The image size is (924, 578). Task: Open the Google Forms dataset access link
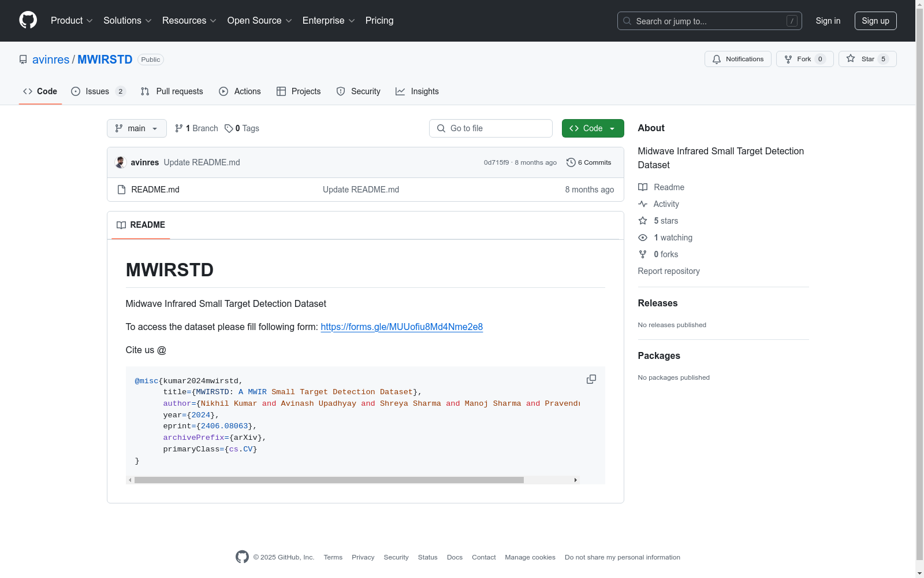401,327
